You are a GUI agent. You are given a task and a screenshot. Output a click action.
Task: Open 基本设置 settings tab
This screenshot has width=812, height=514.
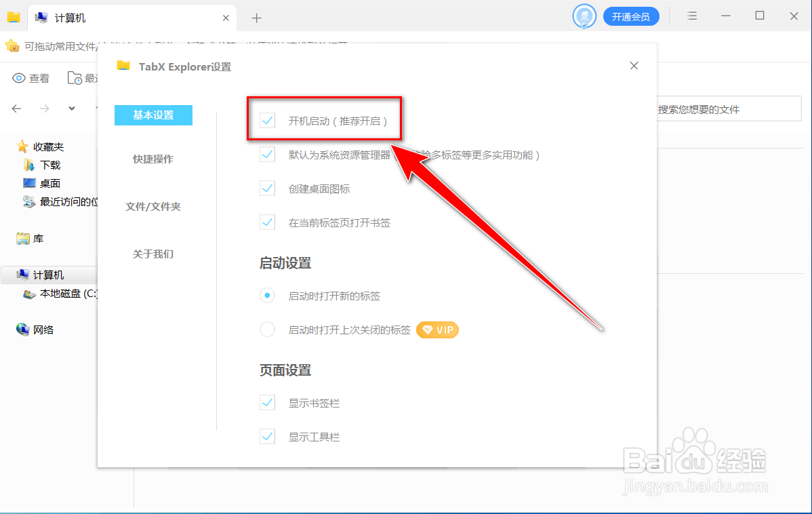[x=153, y=115]
